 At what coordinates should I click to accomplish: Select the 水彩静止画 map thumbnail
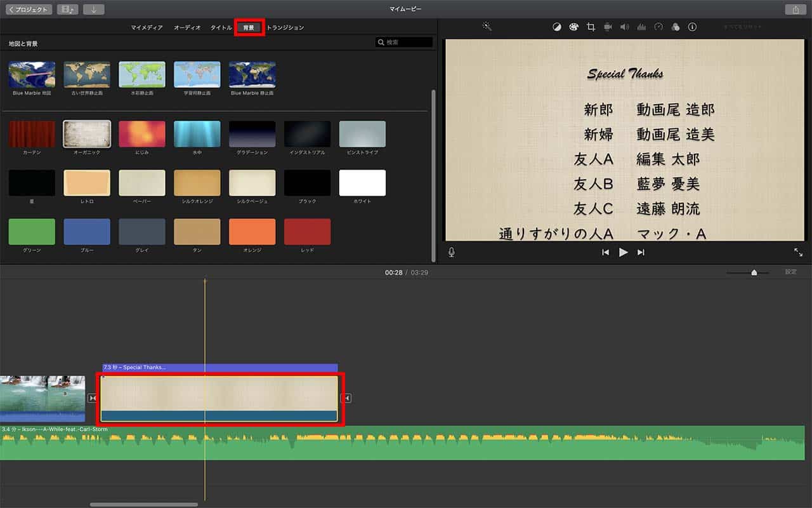point(142,75)
